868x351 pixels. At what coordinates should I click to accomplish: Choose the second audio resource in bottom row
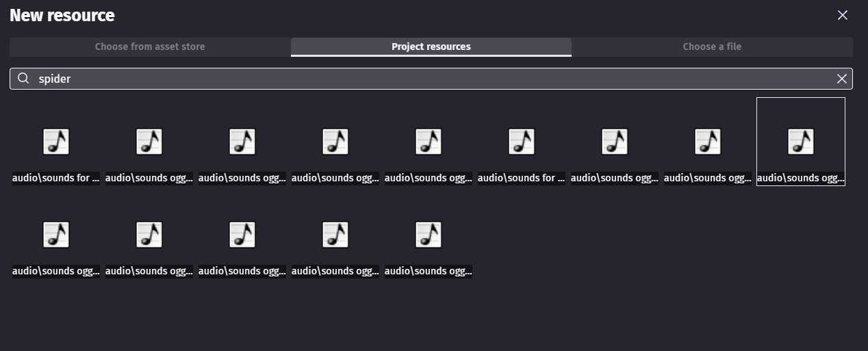[x=149, y=235]
